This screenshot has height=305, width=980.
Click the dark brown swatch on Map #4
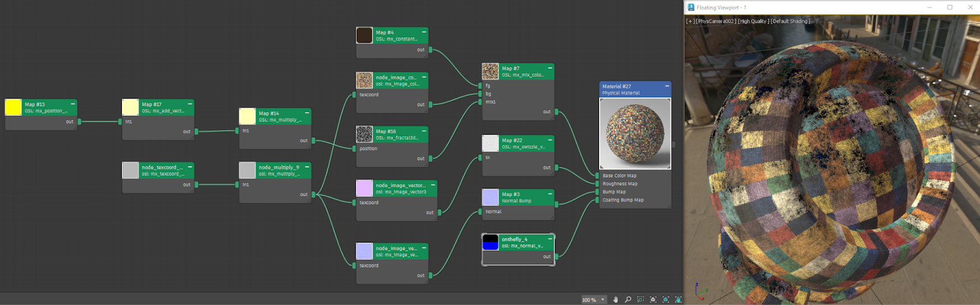click(x=364, y=35)
